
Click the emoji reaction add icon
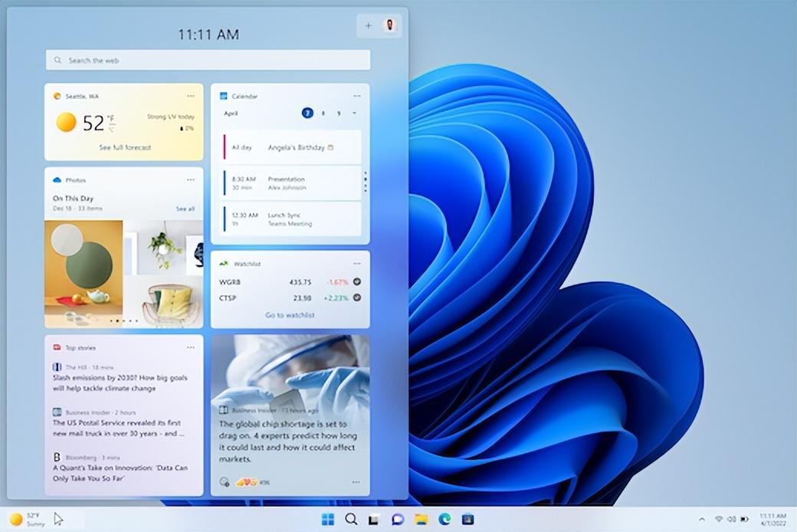pos(224,481)
